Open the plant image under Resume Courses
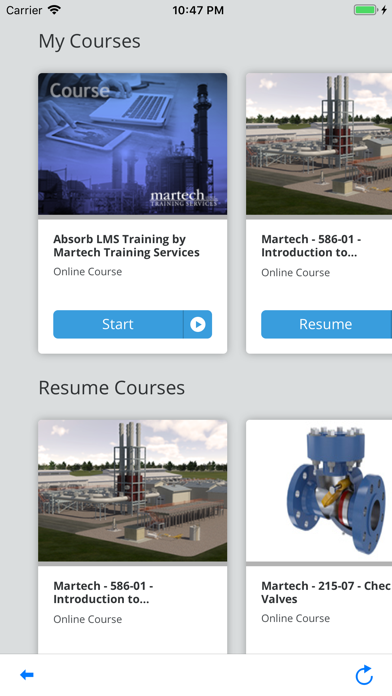Screen dimensions: 392x696 click(x=132, y=490)
